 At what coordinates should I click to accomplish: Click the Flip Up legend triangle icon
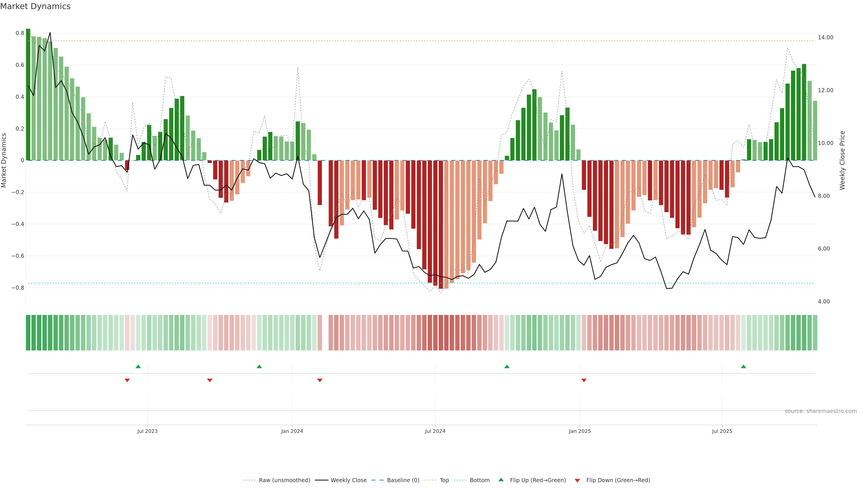pyautogui.click(x=501, y=480)
